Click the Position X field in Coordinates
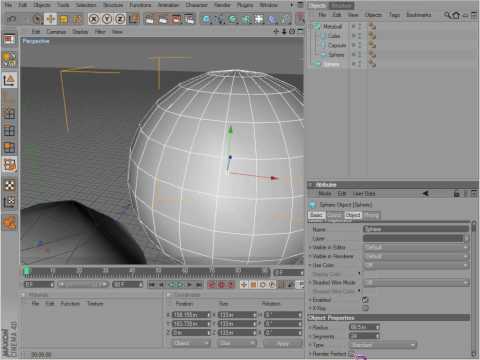 pos(191,315)
